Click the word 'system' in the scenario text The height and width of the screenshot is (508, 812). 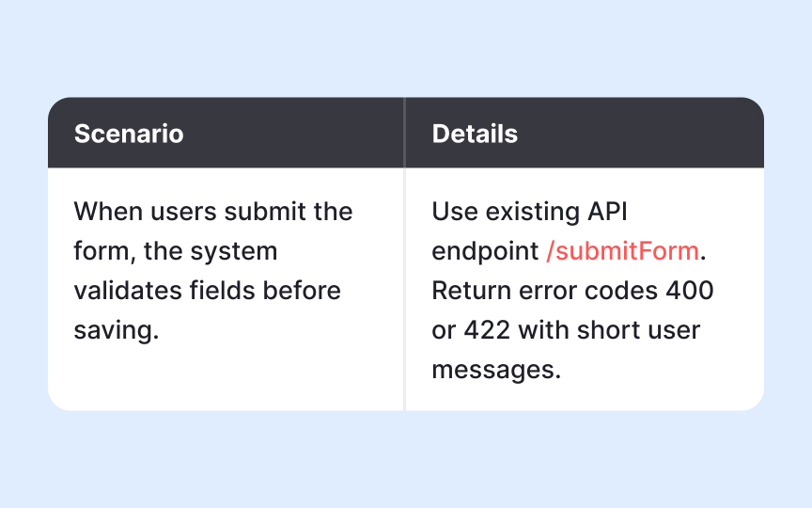236,251
